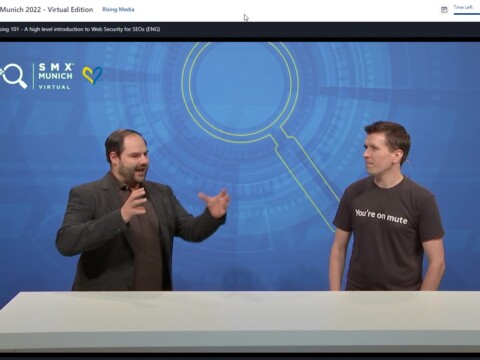Click the Web Security for SEOs session title
Image resolution: width=480 pixels, height=360 pixels.
click(x=80, y=29)
